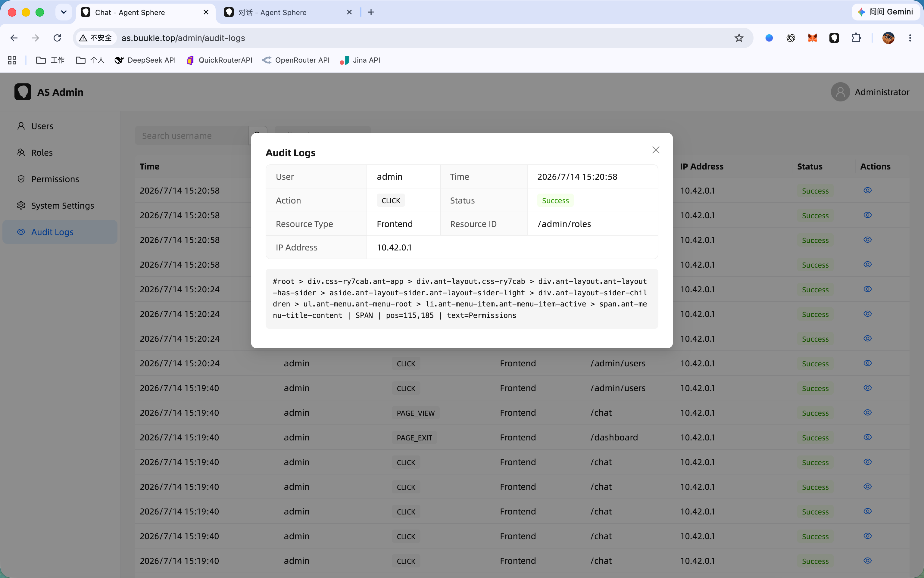Open Roles in the sidebar

[60, 153]
